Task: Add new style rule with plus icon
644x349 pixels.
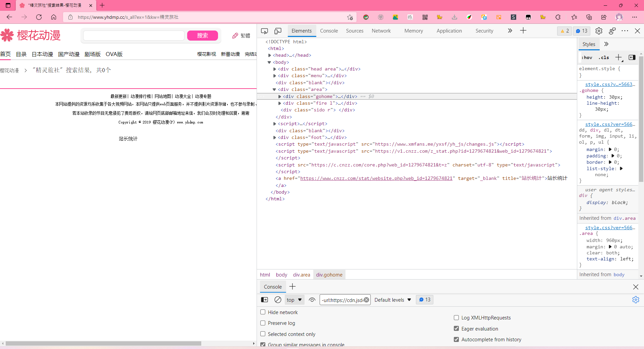Action: (x=619, y=57)
